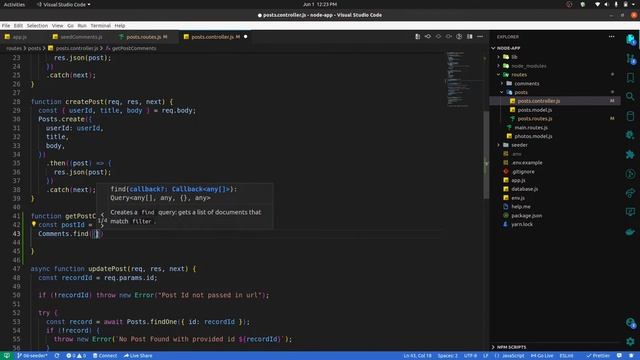Open Live Share arrow in activity bar
Viewport: 640px width, 360px height.
pos(630,193)
